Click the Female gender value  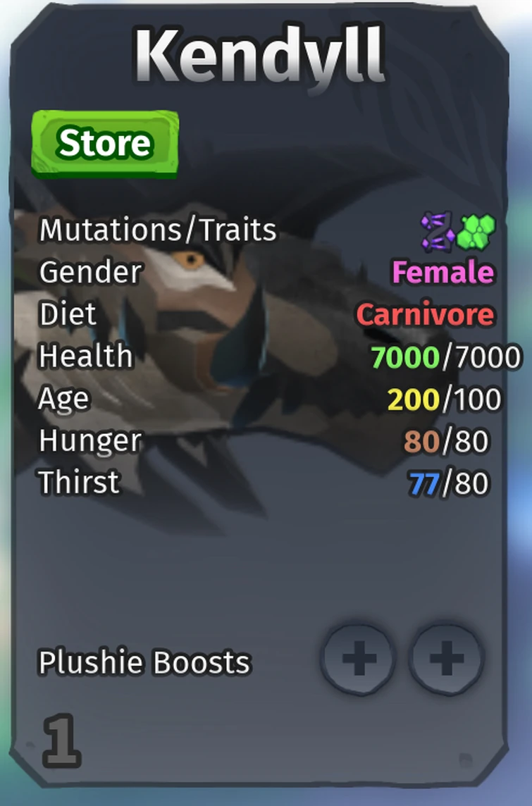[x=443, y=272]
